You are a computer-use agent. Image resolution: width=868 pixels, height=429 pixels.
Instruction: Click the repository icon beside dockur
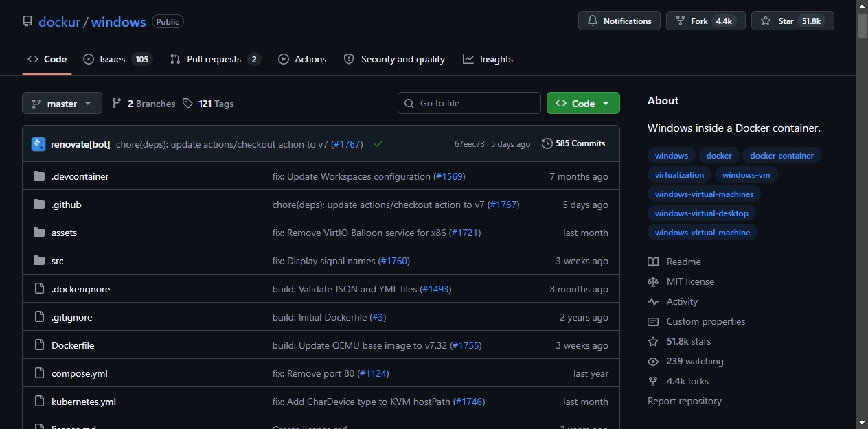point(27,21)
